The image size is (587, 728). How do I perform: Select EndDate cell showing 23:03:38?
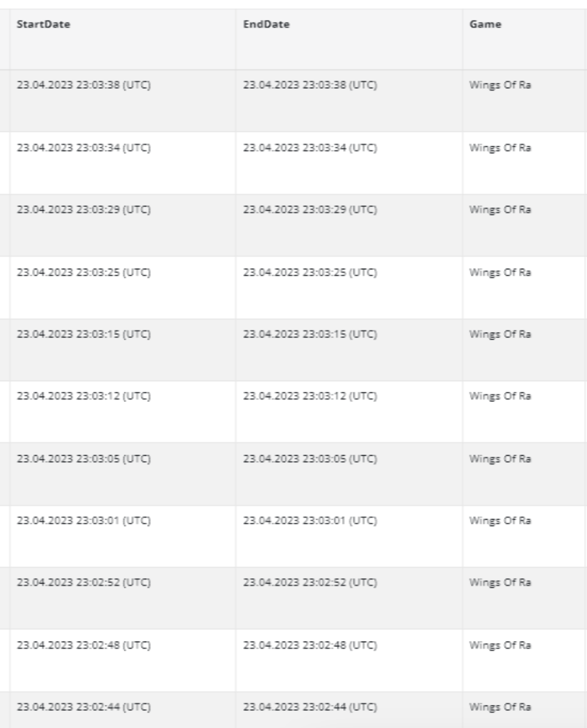click(311, 85)
